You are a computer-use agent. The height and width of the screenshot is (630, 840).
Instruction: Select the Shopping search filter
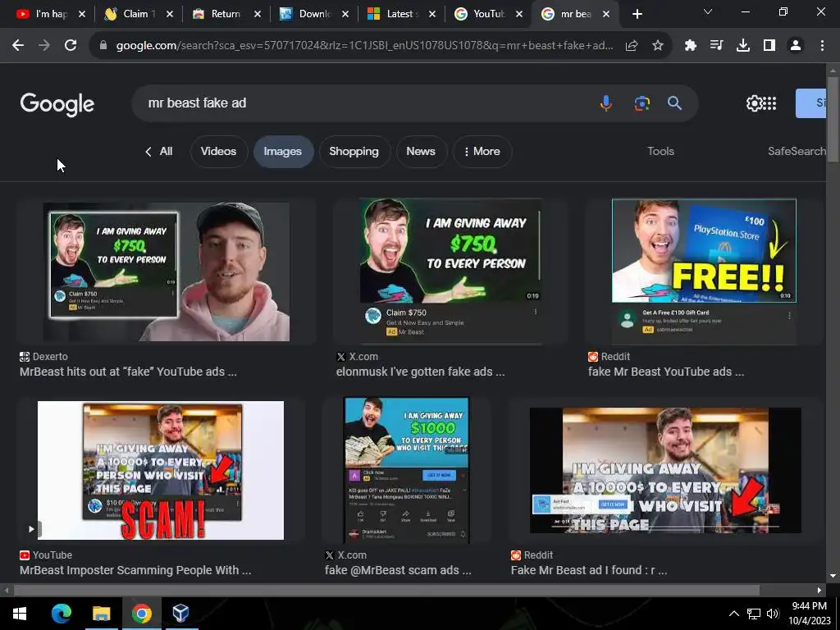354,152
